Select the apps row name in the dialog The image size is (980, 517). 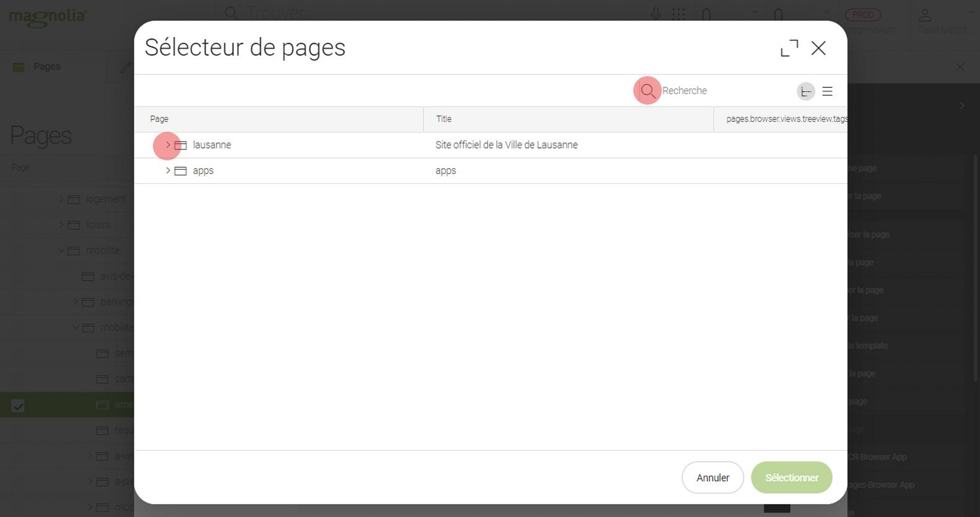coord(203,171)
